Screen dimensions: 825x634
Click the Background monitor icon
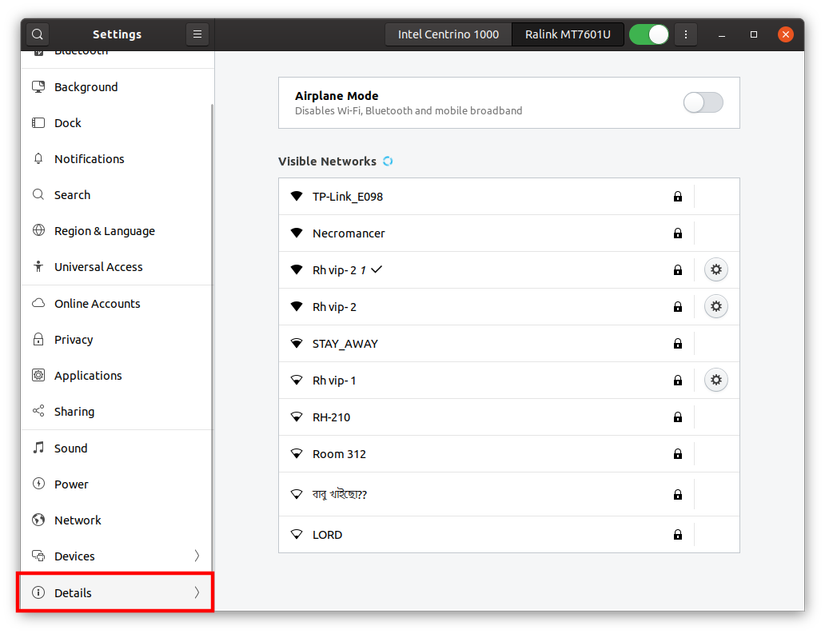coord(38,87)
